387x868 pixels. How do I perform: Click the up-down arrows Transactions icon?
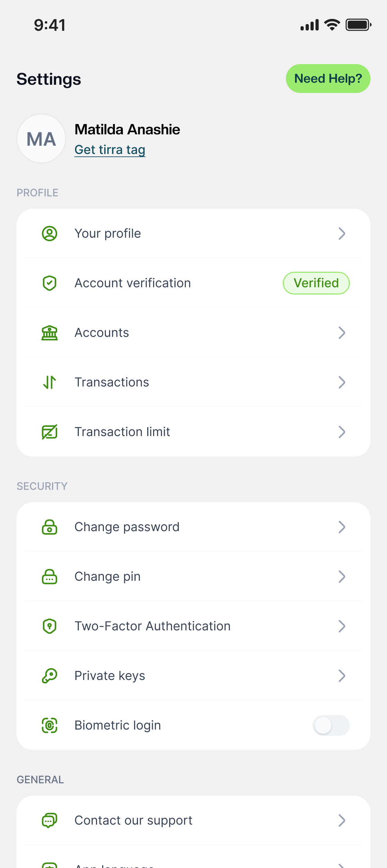coord(50,382)
